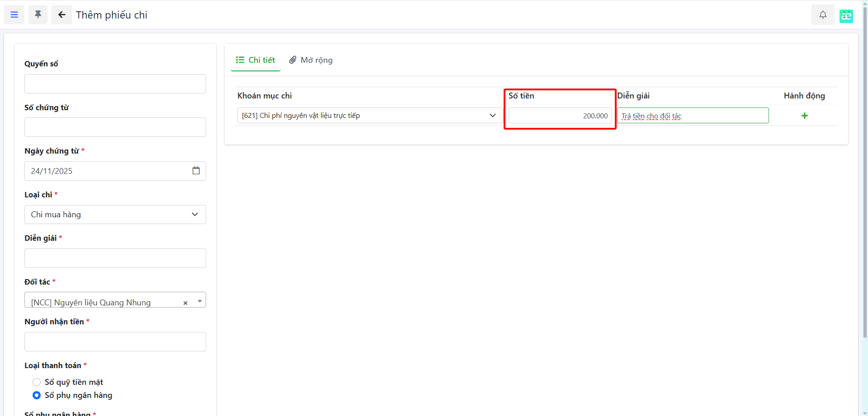Open the calendar date picker icon

[196, 171]
